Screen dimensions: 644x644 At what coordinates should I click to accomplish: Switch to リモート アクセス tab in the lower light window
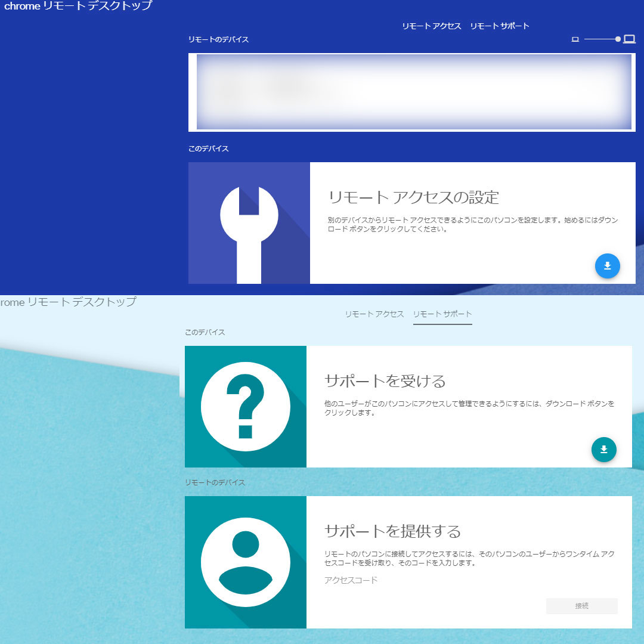pos(374,314)
